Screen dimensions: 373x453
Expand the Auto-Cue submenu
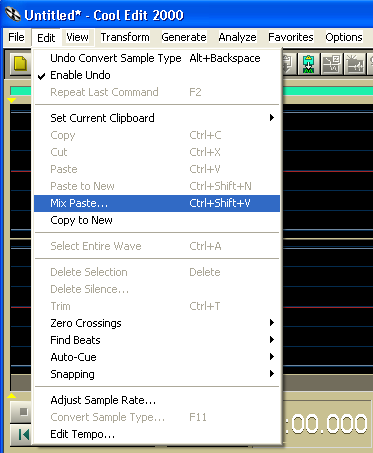(x=157, y=357)
